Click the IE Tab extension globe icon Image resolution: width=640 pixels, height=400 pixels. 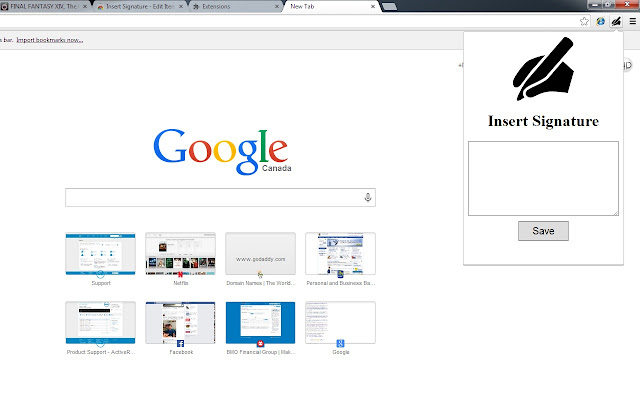click(600, 21)
